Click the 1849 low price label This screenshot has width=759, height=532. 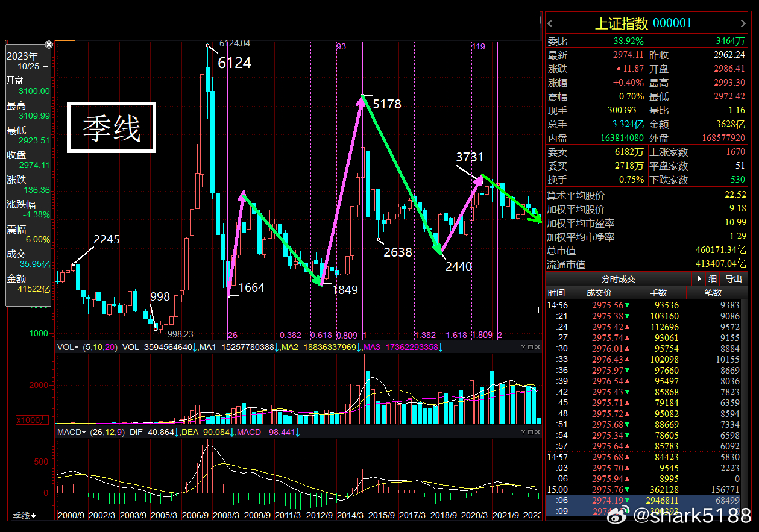(x=345, y=290)
